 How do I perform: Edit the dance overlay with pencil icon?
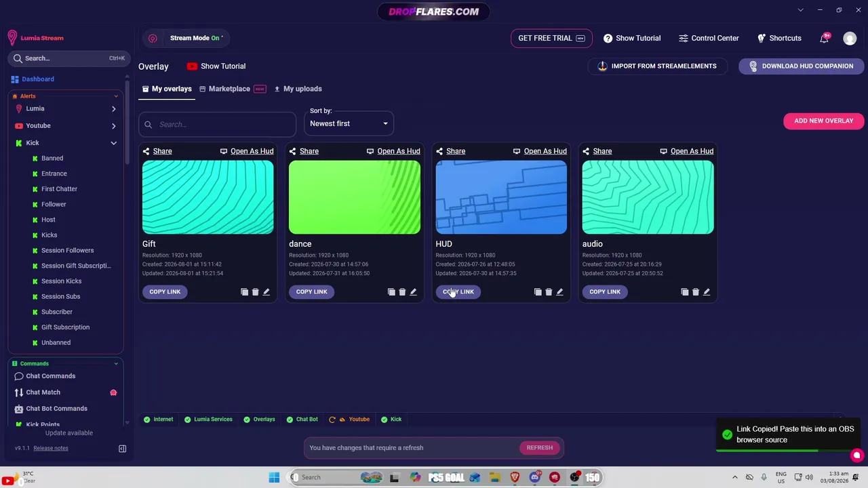pyautogui.click(x=413, y=292)
